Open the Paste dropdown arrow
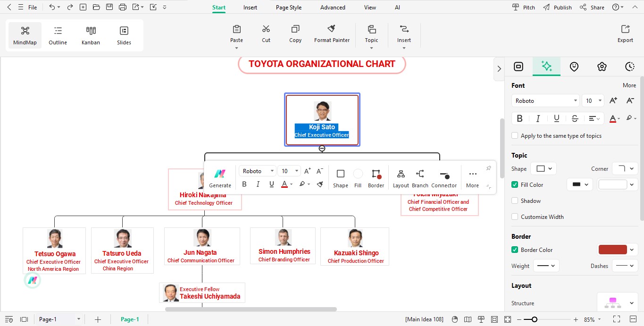Screen dimensions: 644x326 click(x=237, y=48)
